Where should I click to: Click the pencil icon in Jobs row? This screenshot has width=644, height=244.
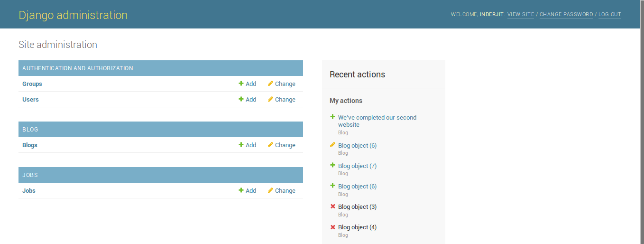pos(270,190)
